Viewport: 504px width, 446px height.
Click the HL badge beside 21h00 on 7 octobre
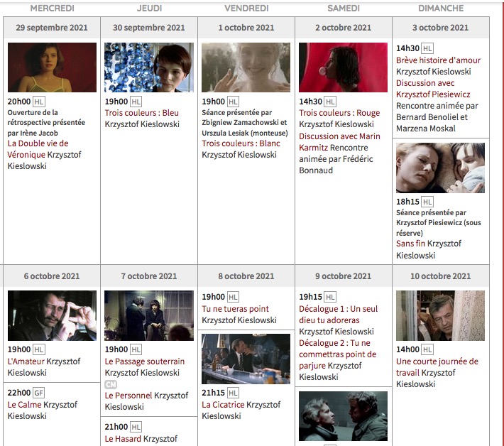point(136,427)
